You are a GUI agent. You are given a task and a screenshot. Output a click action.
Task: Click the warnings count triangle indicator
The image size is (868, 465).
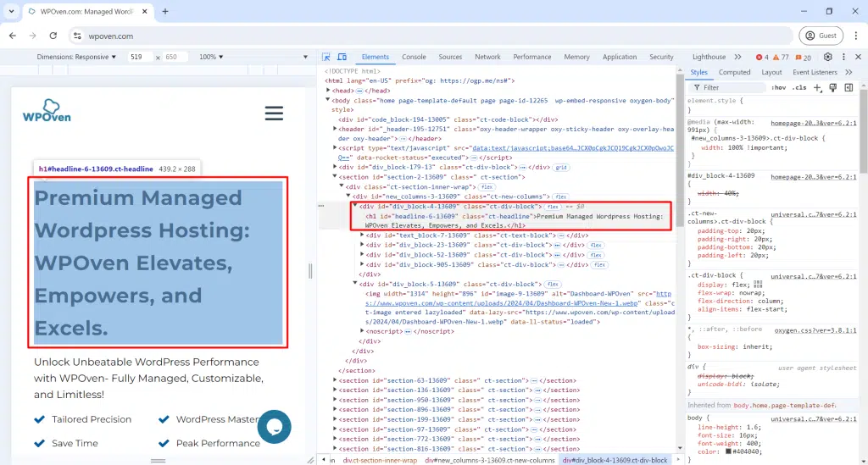coord(781,57)
